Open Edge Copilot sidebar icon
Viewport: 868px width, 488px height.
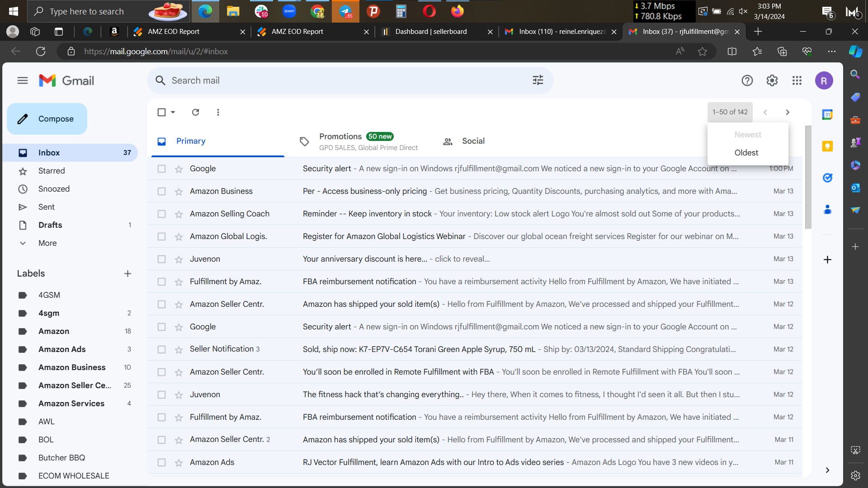point(855,52)
